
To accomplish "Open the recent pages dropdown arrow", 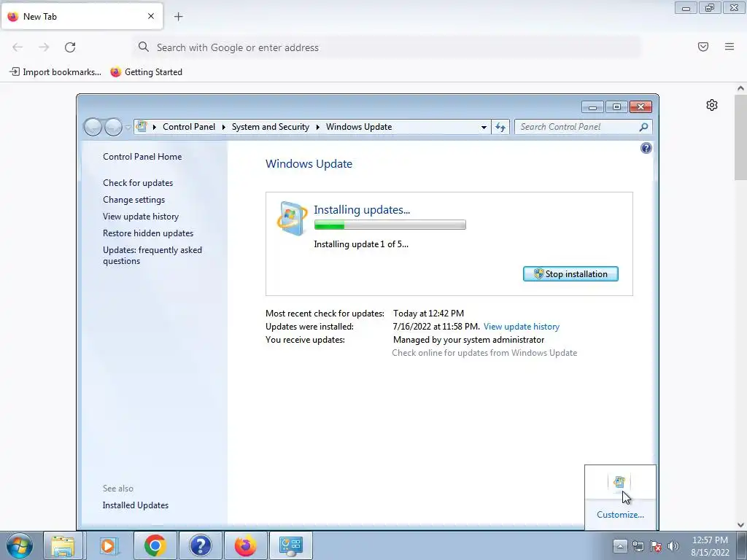I will point(128,127).
